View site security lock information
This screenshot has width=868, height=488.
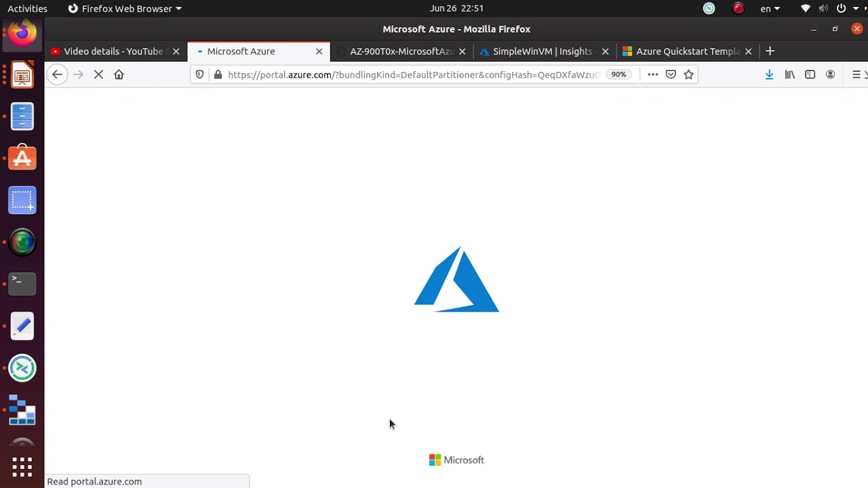coord(218,75)
